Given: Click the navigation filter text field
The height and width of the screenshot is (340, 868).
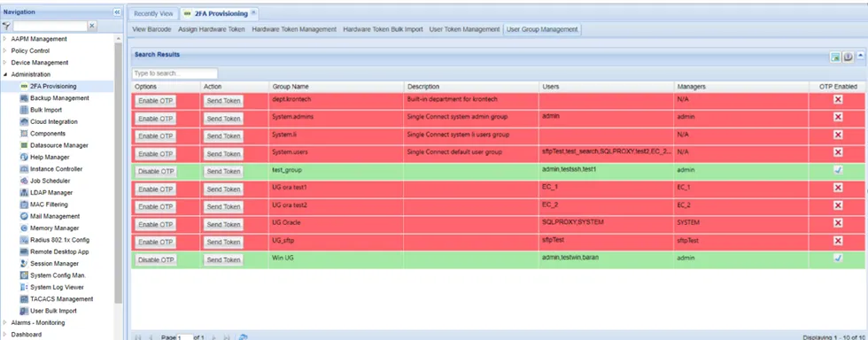Looking at the screenshot, I should [x=50, y=26].
